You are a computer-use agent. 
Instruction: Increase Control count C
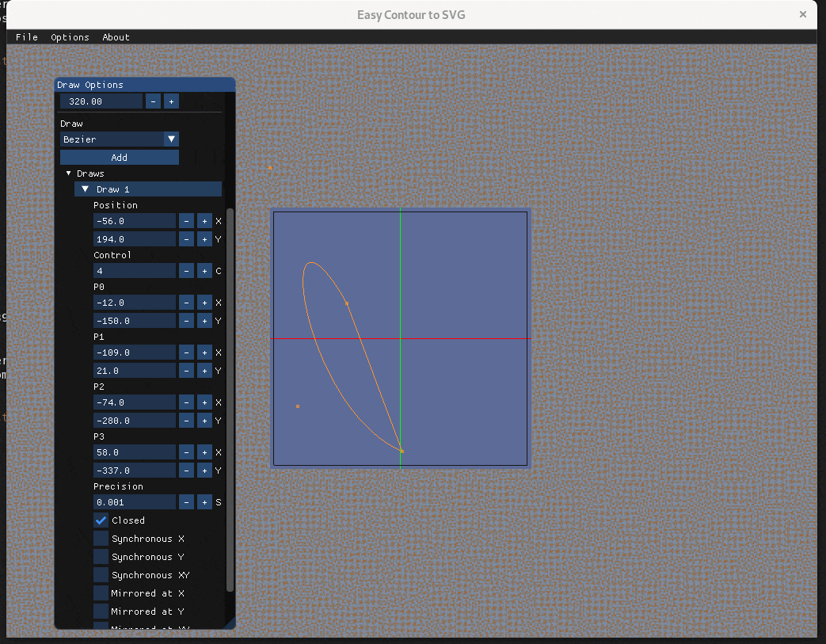[204, 271]
